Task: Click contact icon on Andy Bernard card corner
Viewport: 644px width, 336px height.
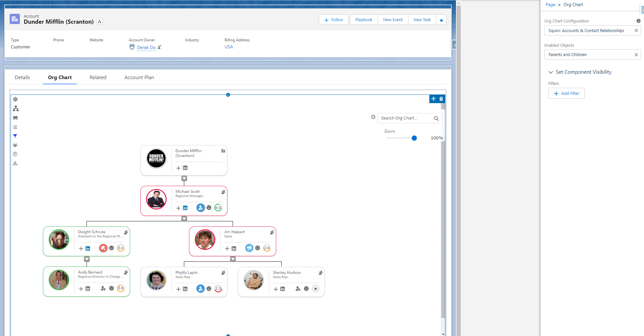Action: point(126,272)
